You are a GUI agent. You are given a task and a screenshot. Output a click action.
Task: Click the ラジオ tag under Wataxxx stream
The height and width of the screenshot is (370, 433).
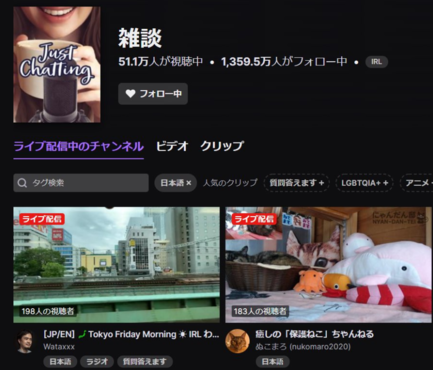[x=97, y=362]
